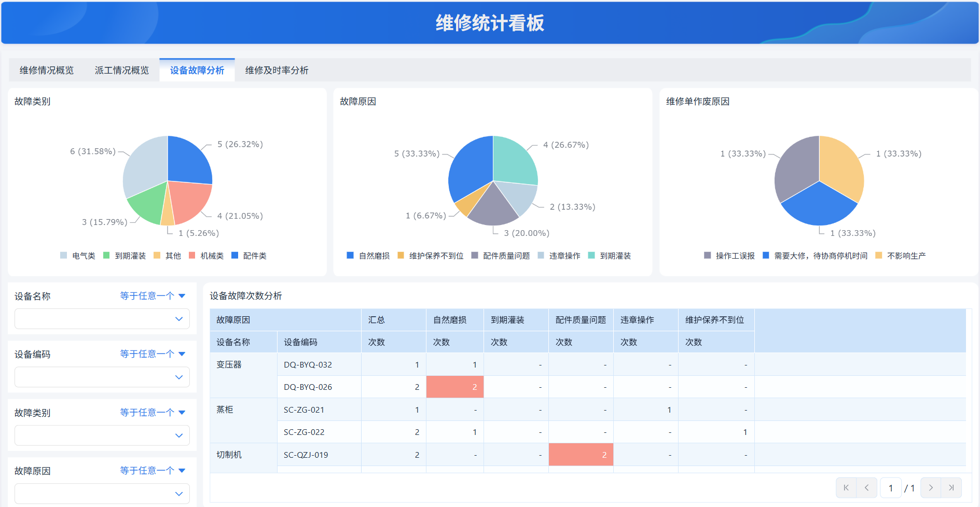Toggle 机械类 legend item
980x507 pixels.
pyautogui.click(x=206, y=256)
